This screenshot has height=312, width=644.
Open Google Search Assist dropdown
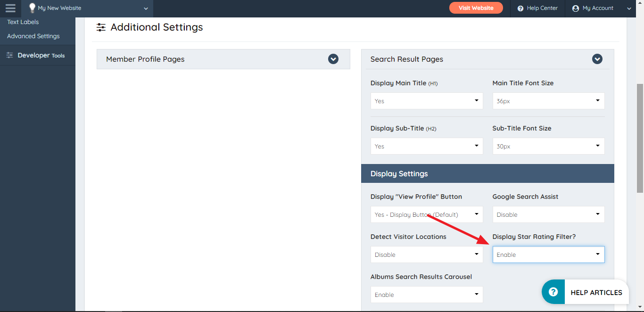point(548,214)
